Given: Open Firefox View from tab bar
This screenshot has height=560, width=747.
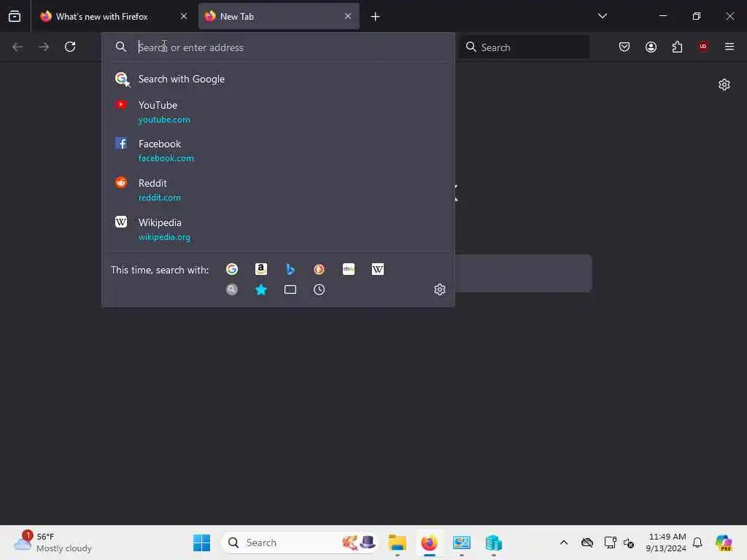Looking at the screenshot, I should [15, 16].
